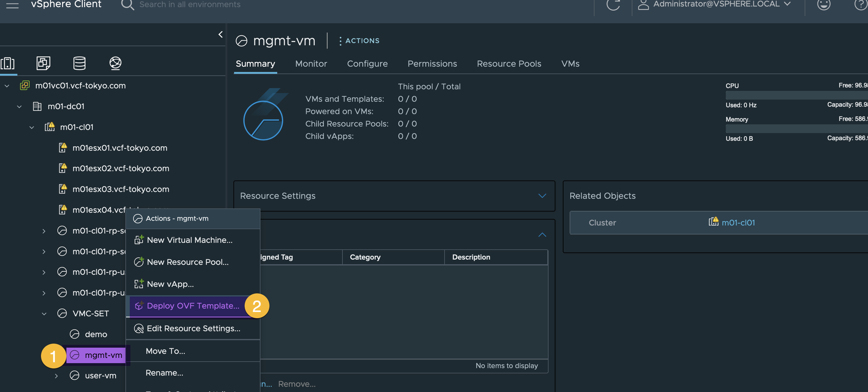Click the mgmt-vm resource pool title icon
868x392 pixels.
pos(241,41)
